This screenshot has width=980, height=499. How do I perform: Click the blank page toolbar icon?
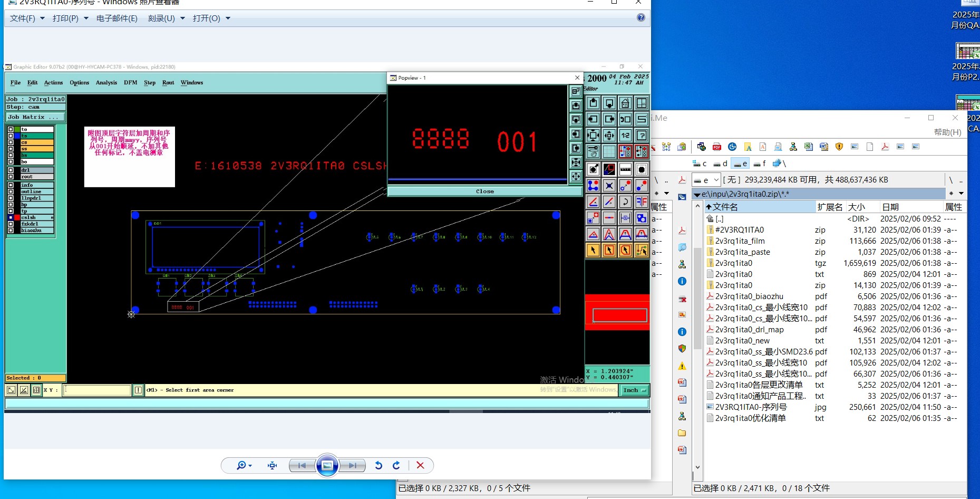(x=870, y=147)
